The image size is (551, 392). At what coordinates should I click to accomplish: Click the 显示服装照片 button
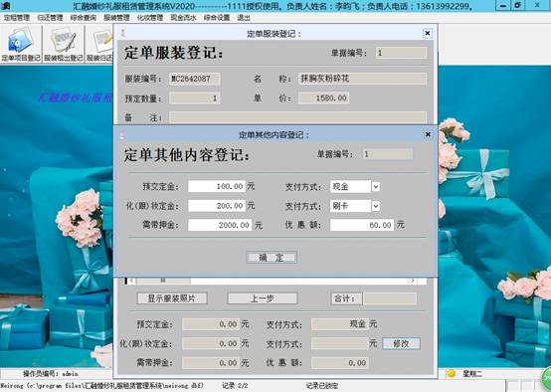coord(172,298)
